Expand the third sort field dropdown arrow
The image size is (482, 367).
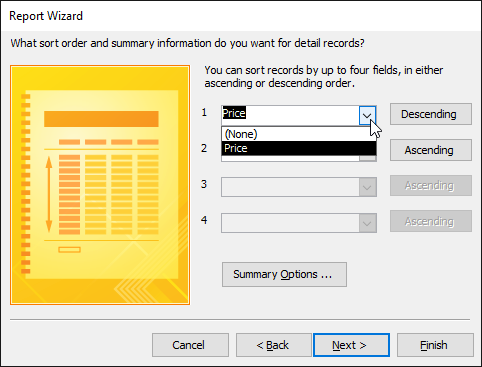pyautogui.click(x=367, y=187)
